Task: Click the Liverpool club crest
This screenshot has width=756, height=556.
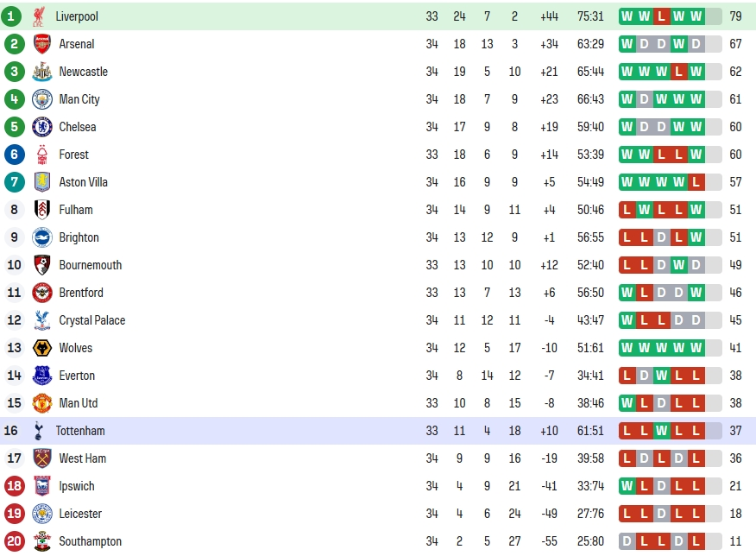Action: 39,16
